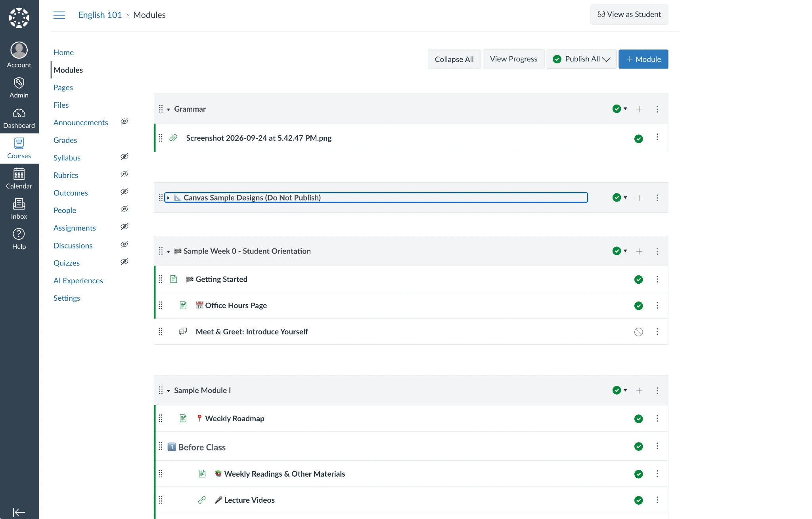Click the View as Student button
The height and width of the screenshot is (519, 812).
pyautogui.click(x=629, y=15)
